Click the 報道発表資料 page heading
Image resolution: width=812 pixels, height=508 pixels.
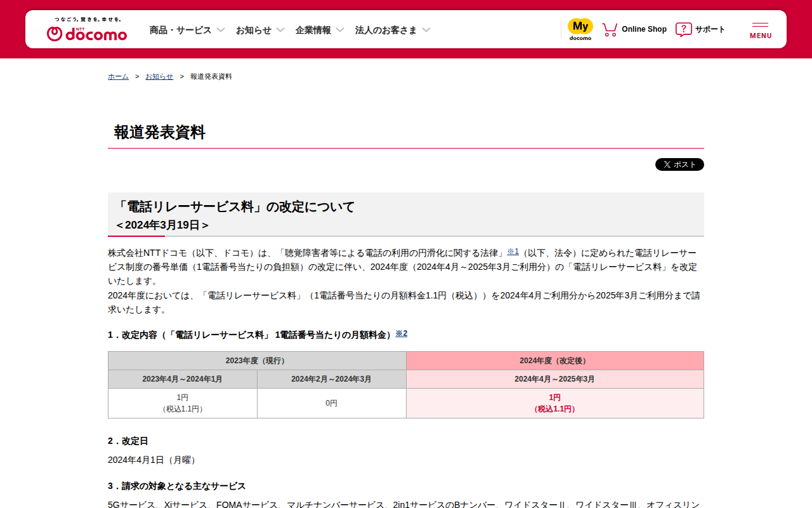click(160, 132)
